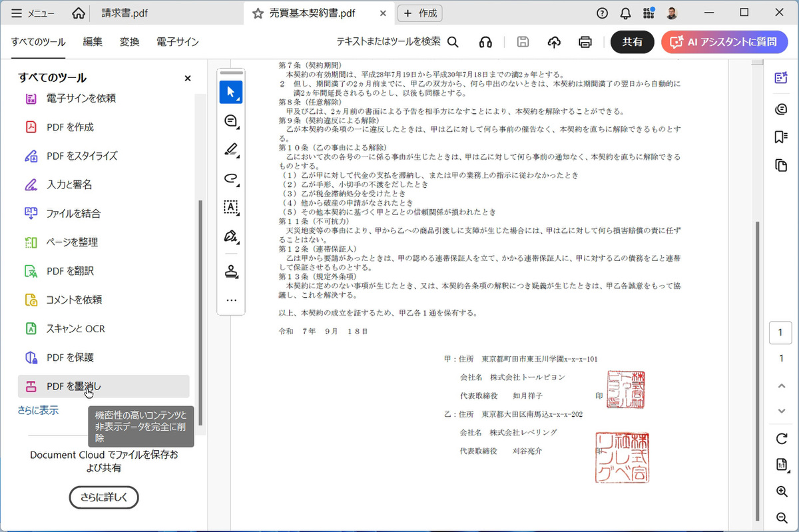Open the ファイルを結合 tool
The height and width of the screenshot is (532, 799).
click(x=103, y=213)
